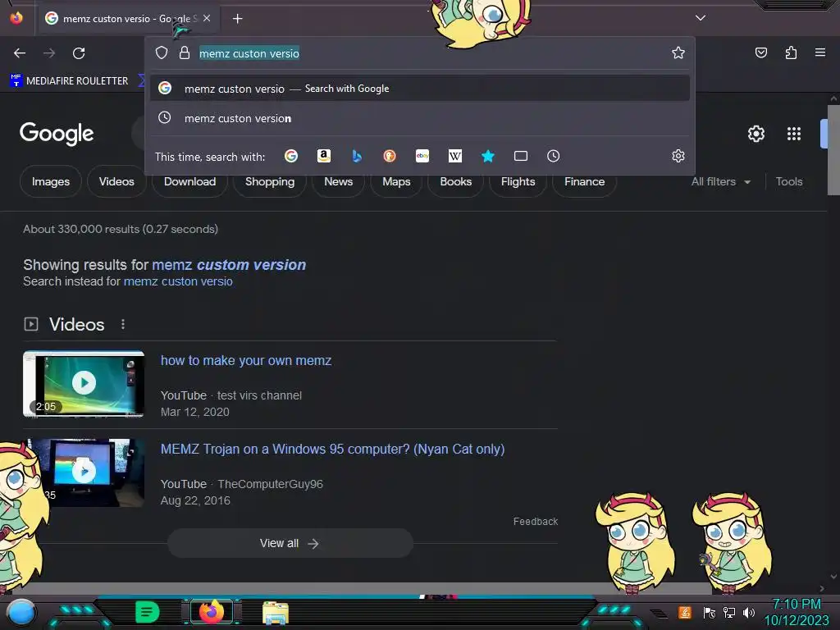Image resolution: width=840 pixels, height=630 pixels.
Task: Select the Finance filter
Action: click(584, 181)
